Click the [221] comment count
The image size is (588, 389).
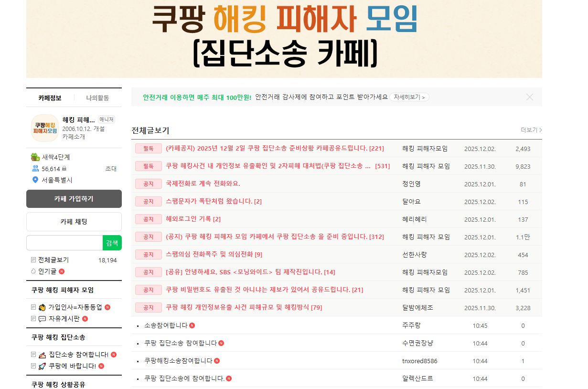pos(376,149)
